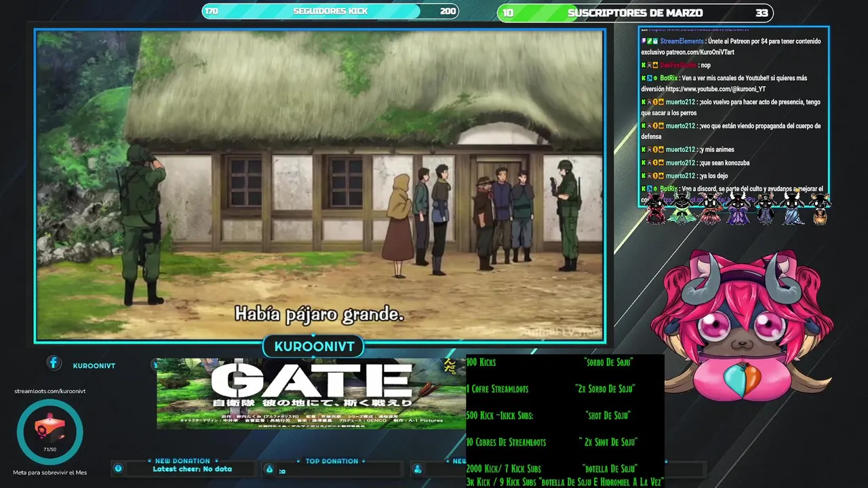Click BotRix username on the Youtube message

[669, 78]
